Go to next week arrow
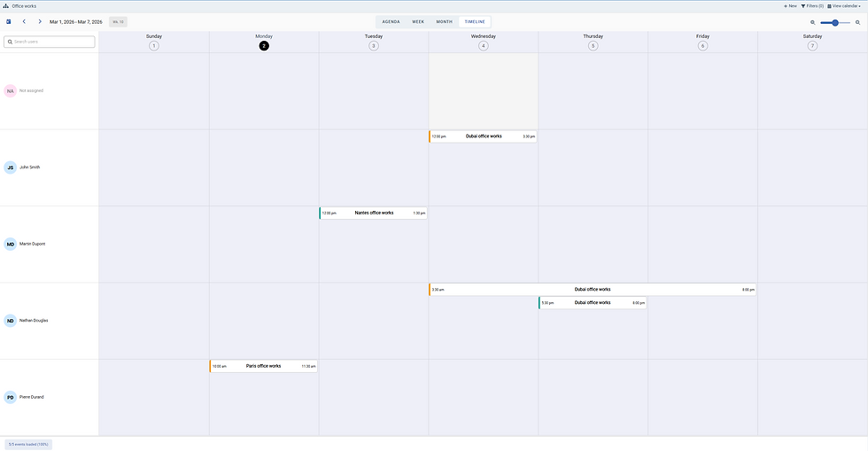The height and width of the screenshot is (451, 868). coord(40,21)
